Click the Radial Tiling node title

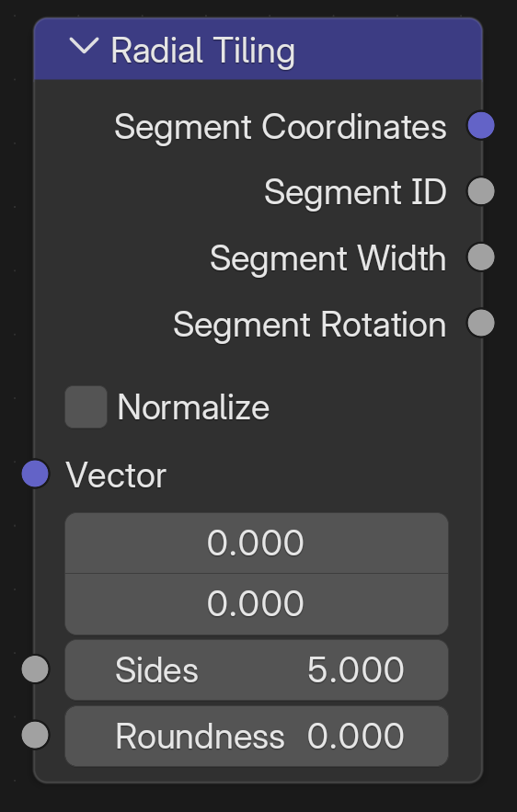point(203,51)
